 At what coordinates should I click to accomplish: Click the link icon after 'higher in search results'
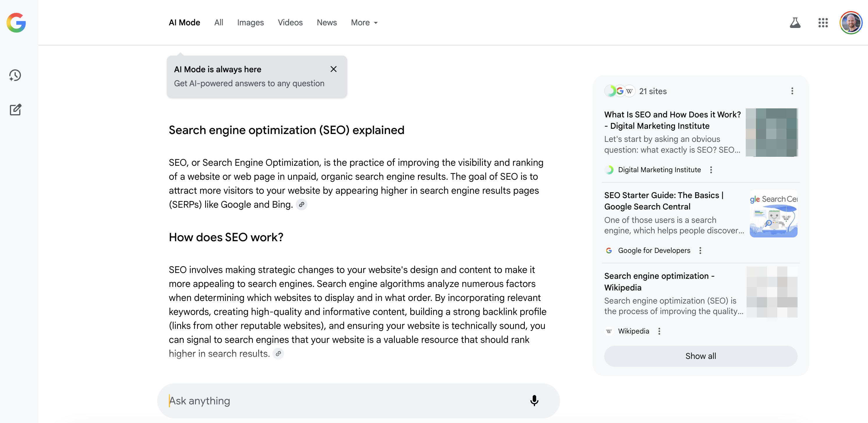278,353
